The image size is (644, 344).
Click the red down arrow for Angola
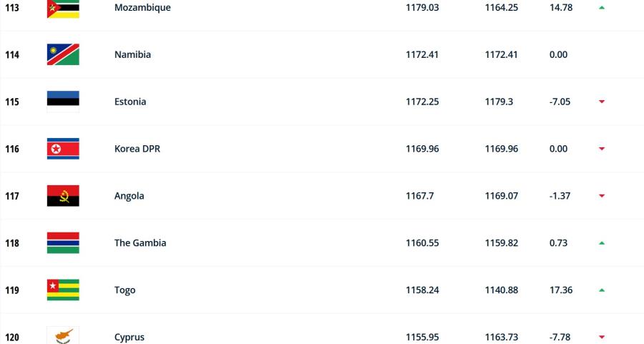pos(602,196)
